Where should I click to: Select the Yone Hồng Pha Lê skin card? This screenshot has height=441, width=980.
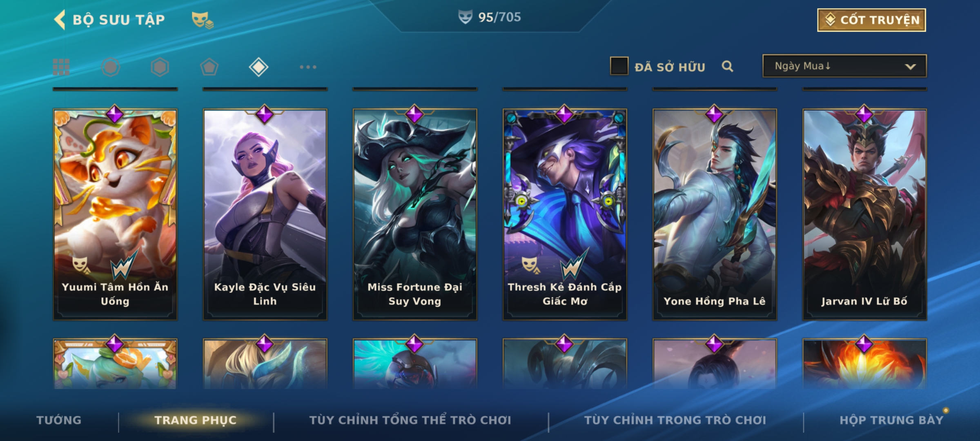[x=715, y=214]
